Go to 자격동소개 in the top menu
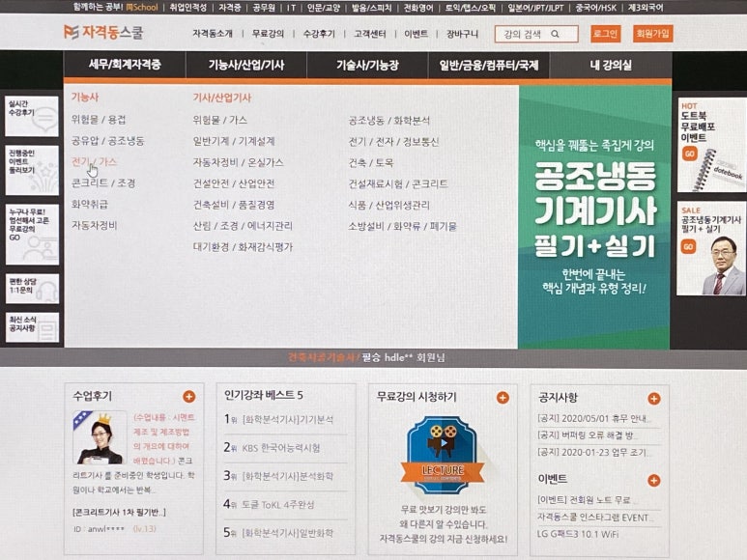The height and width of the screenshot is (560, 747). coord(213,34)
